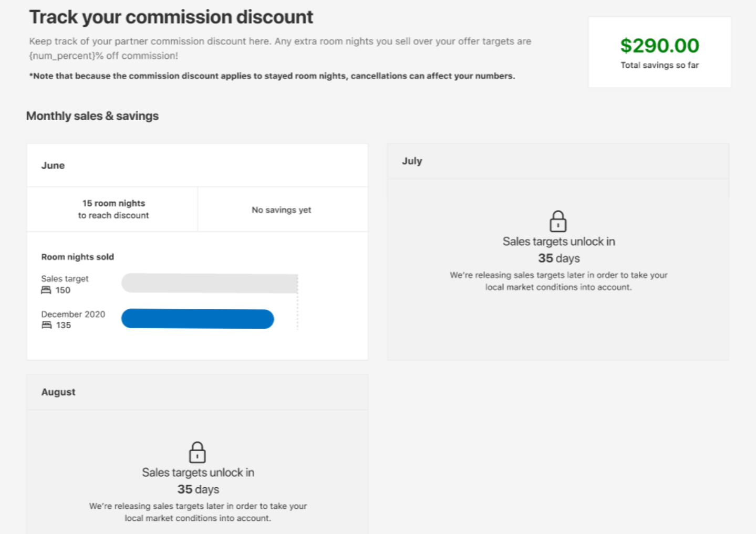The height and width of the screenshot is (534, 756).
Task: Click the lock icon in August card
Action: click(x=197, y=452)
